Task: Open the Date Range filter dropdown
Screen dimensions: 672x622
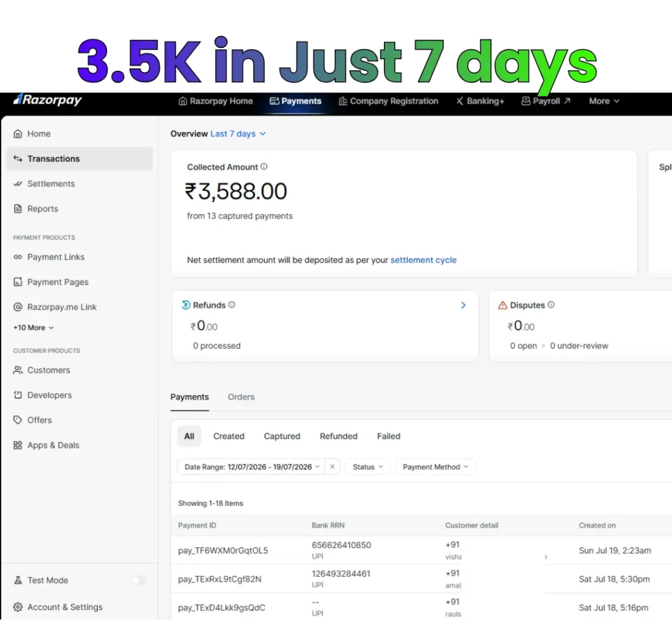Action: [252, 466]
